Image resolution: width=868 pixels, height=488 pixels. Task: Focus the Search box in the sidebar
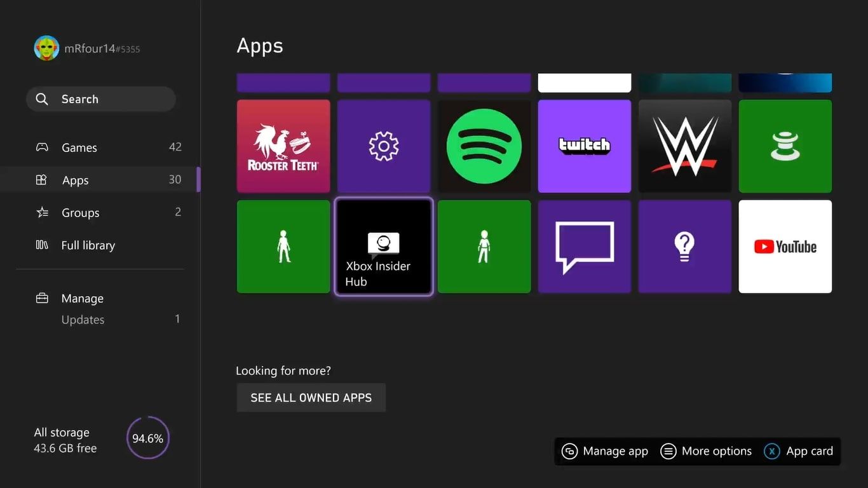point(101,99)
